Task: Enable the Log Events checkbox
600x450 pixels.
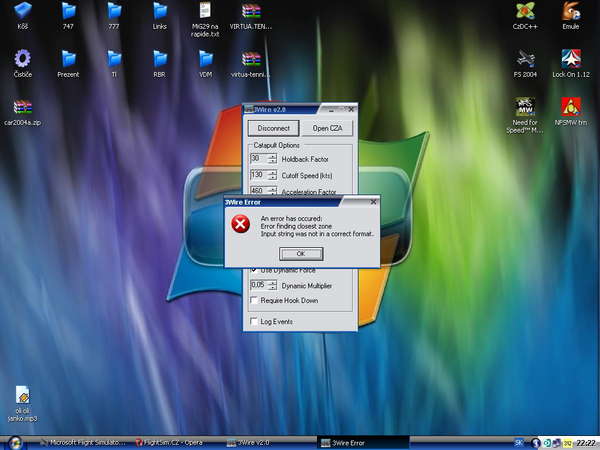Action: coord(254,321)
